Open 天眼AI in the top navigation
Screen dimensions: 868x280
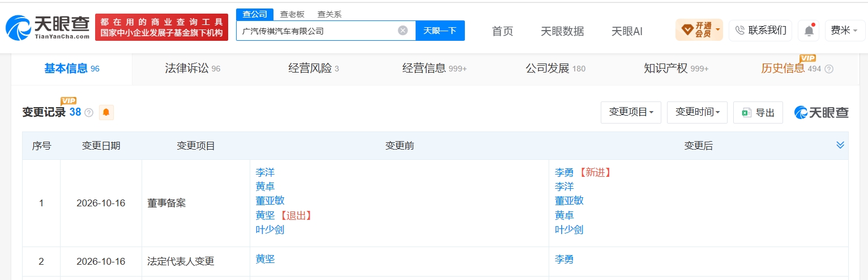627,31
